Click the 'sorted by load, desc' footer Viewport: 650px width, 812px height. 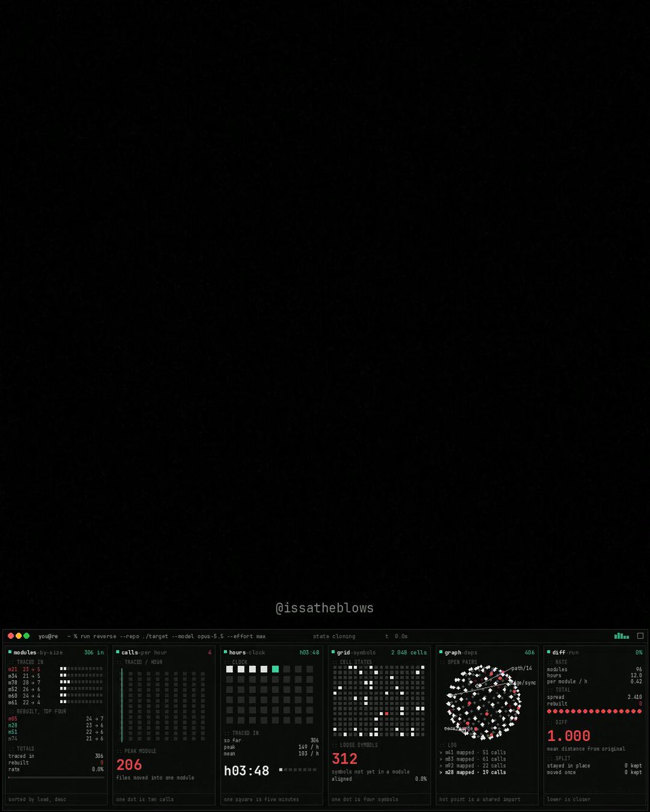tap(37, 799)
